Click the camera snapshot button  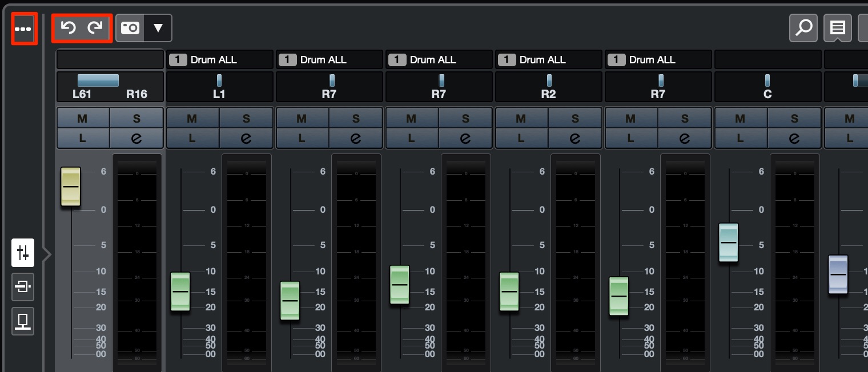pyautogui.click(x=130, y=28)
